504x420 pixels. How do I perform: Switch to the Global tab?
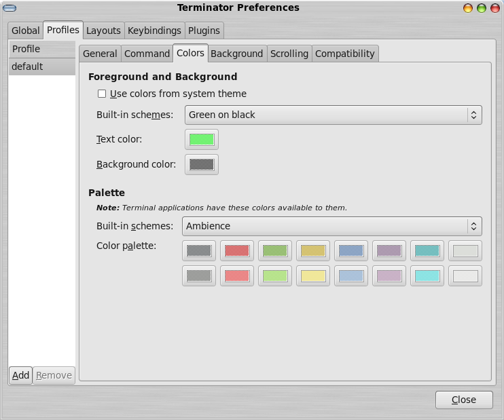25,31
